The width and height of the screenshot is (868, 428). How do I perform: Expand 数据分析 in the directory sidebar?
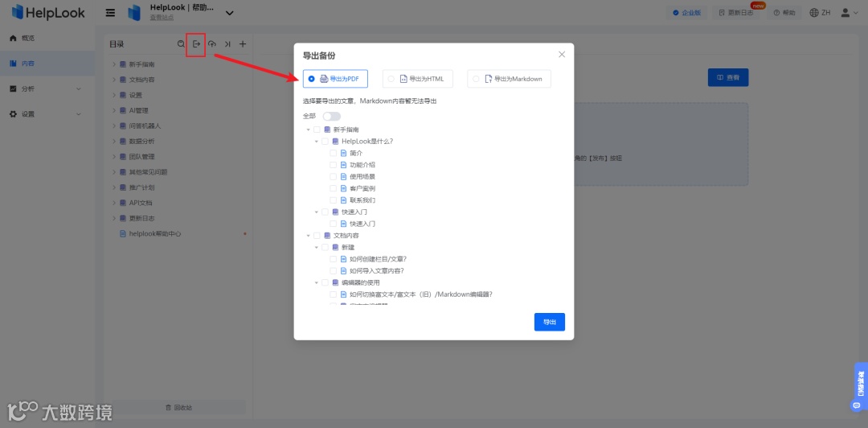click(x=114, y=142)
